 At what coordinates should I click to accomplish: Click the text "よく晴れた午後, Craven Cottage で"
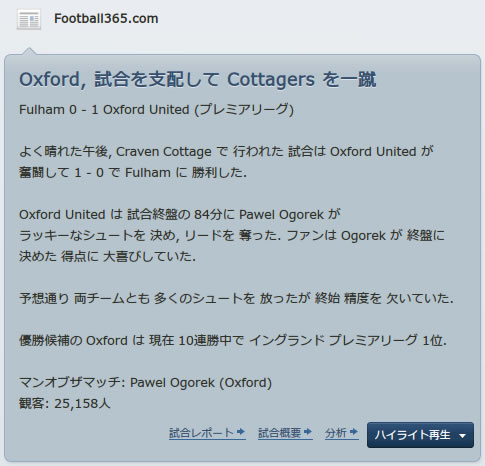(123, 152)
